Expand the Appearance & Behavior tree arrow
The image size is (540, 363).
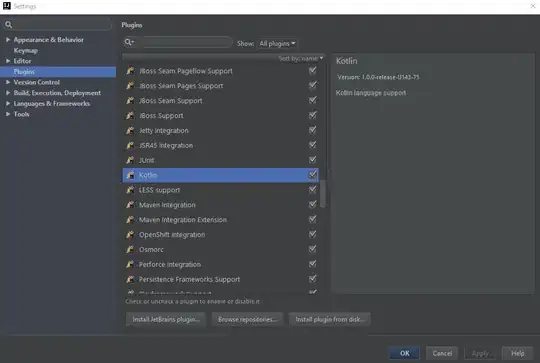coord(8,40)
